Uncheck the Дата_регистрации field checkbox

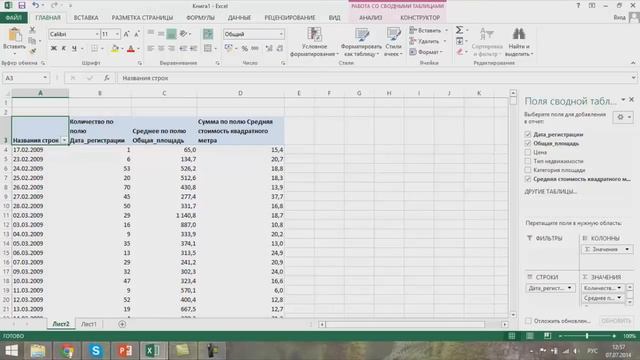click(528, 134)
